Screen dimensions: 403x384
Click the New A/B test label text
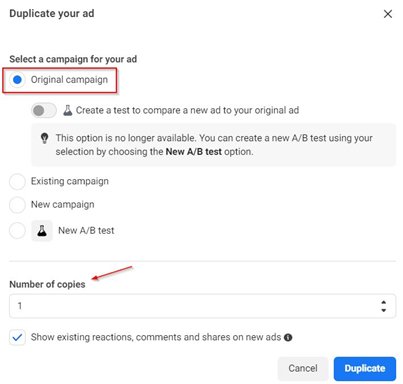pyautogui.click(x=86, y=231)
